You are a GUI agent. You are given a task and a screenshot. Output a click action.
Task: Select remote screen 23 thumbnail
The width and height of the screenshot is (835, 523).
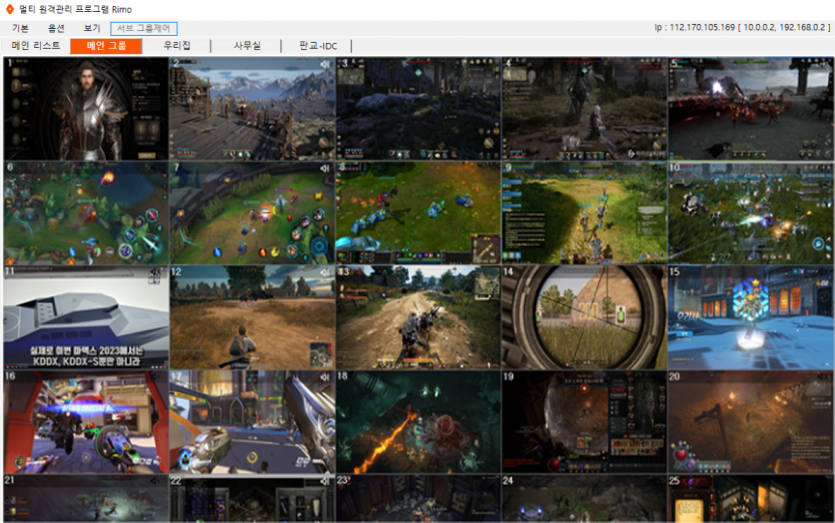(419, 499)
